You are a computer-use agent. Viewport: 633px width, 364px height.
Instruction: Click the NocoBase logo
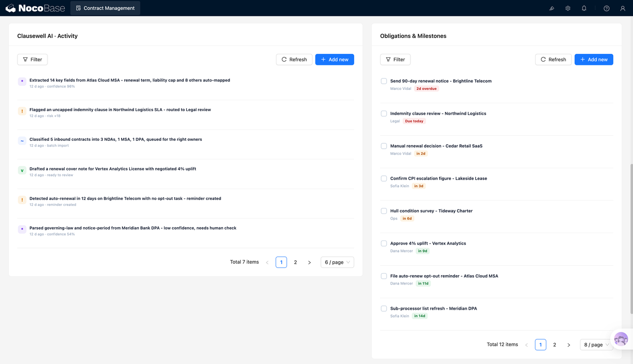coord(35,8)
